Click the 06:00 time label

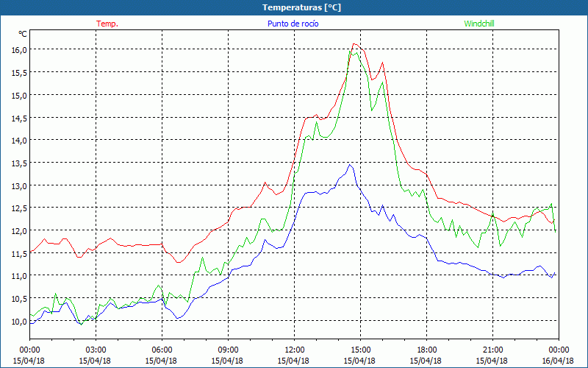pos(162,350)
